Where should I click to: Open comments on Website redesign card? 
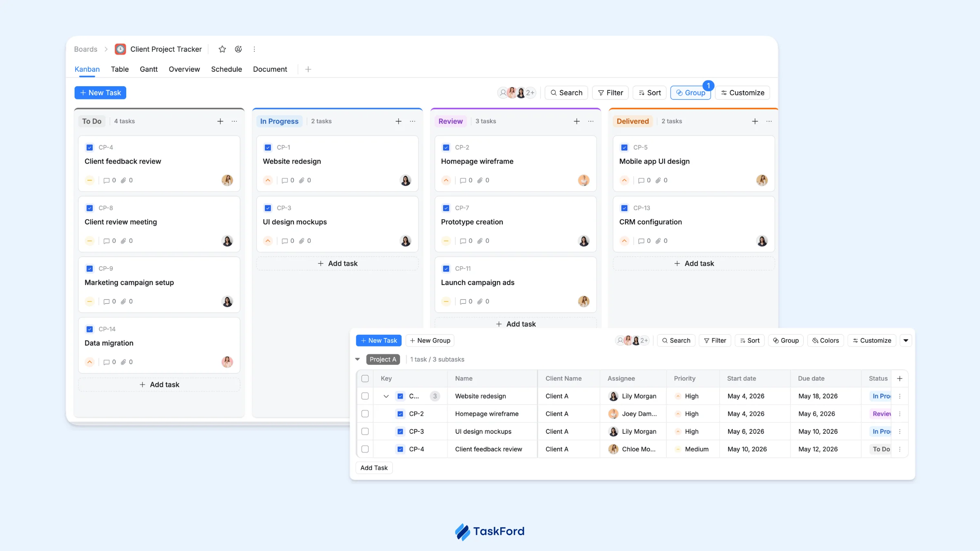click(288, 180)
